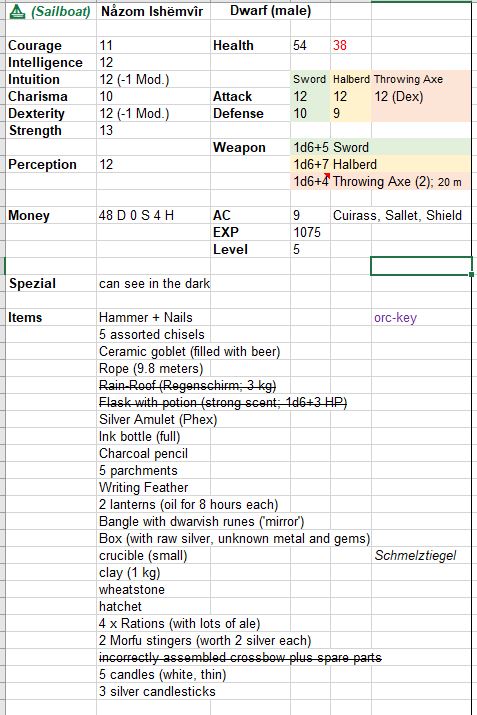Select the 3 silver candlesticks row
This screenshot has height=715, width=477.
157,691
